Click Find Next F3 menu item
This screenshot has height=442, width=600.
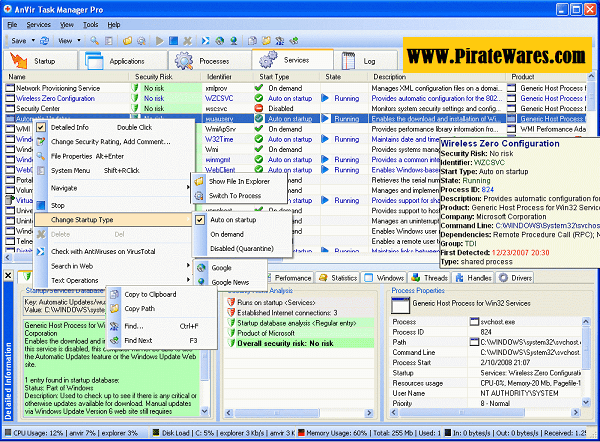(161, 340)
